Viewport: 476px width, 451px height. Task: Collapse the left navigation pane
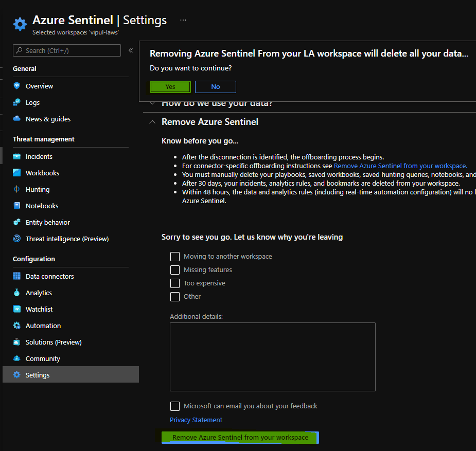pos(130,50)
